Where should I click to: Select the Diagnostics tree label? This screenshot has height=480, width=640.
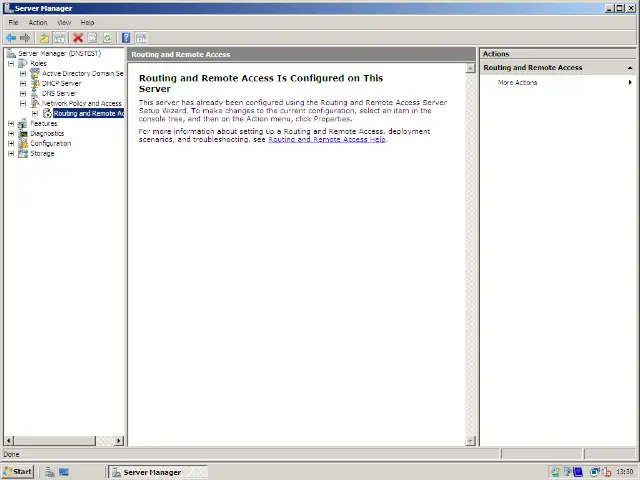pyautogui.click(x=47, y=133)
